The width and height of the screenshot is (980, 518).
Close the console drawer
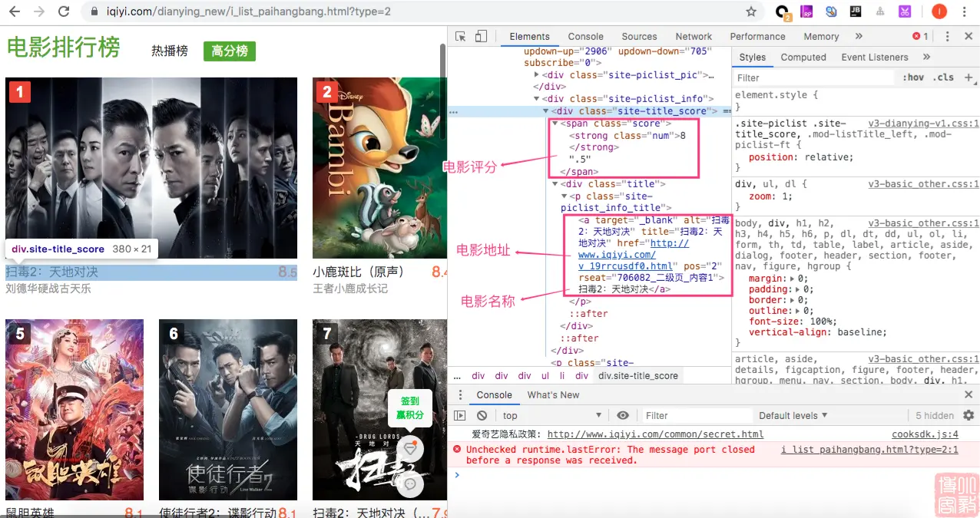coord(968,395)
